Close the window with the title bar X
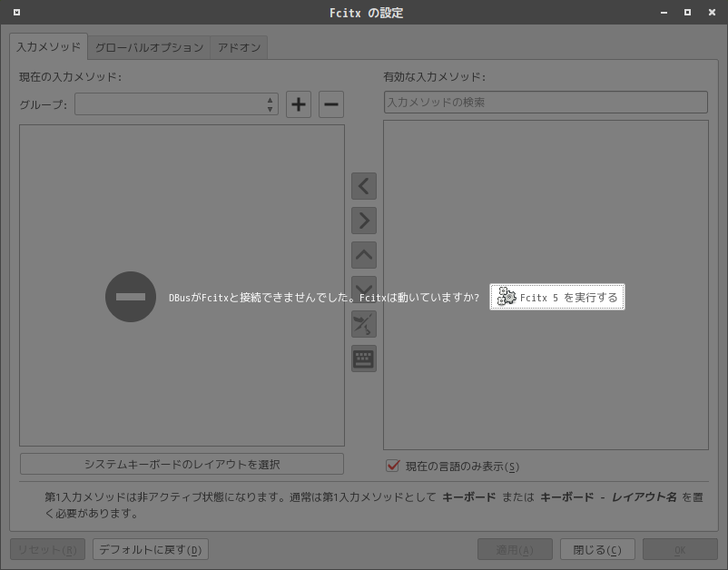Viewport: 728px width, 570px height. (712, 13)
